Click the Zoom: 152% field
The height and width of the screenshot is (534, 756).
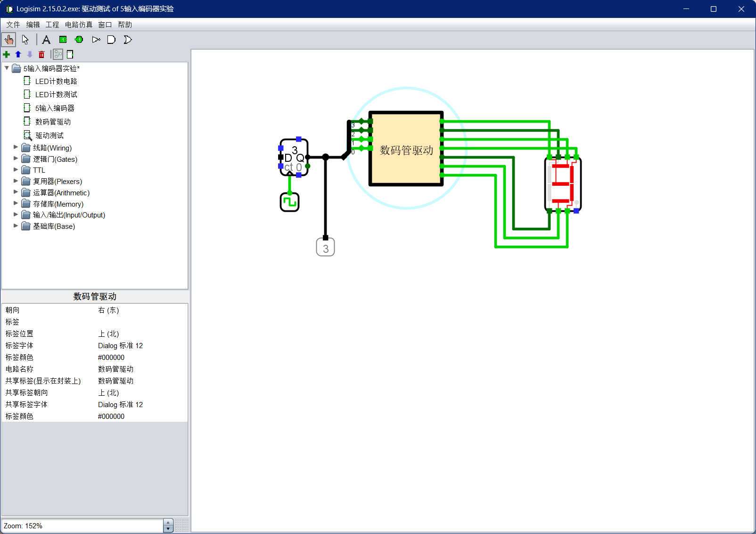click(82, 526)
